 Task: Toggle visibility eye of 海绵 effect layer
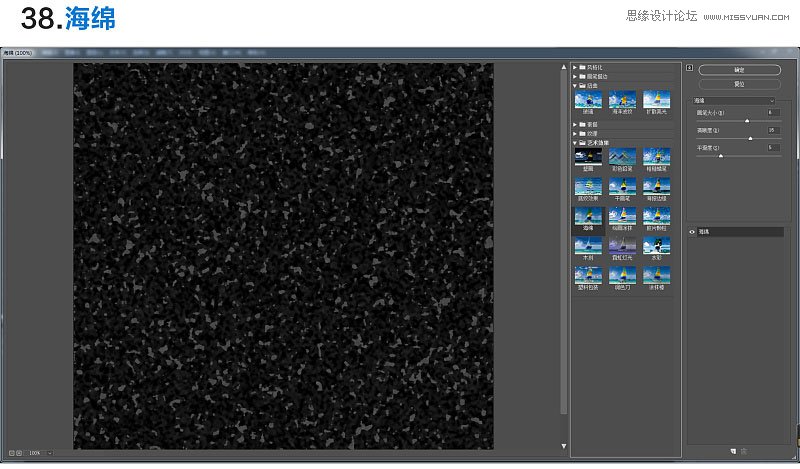tap(692, 232)
